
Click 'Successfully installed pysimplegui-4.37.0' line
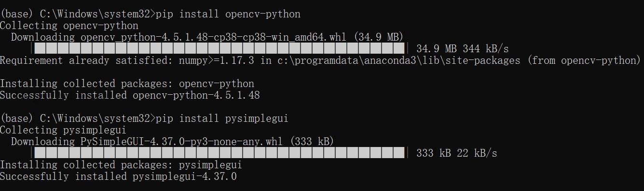click(x=118, y=176)
